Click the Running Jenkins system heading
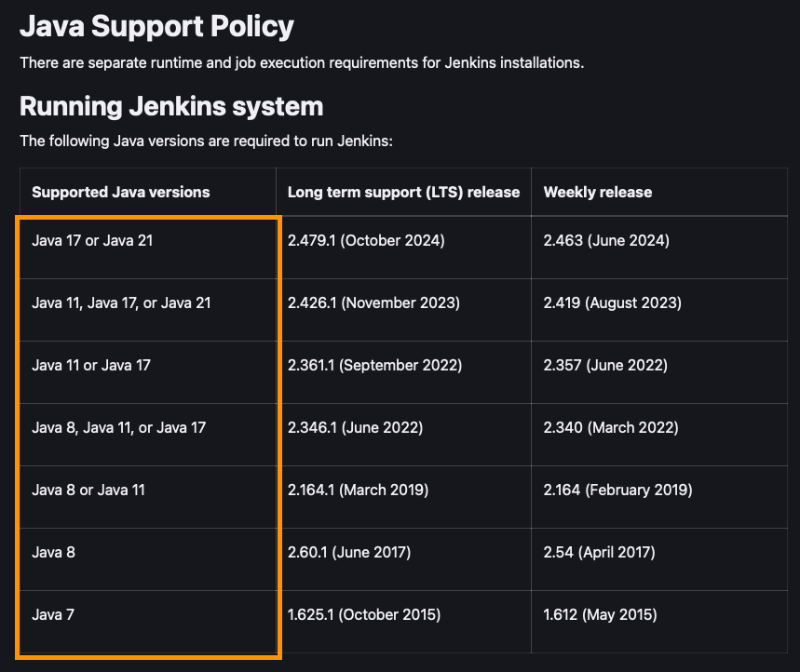Image resolution: width=800 pixels, height=672 pixels. pyautogui.click(x=171, y=106)
